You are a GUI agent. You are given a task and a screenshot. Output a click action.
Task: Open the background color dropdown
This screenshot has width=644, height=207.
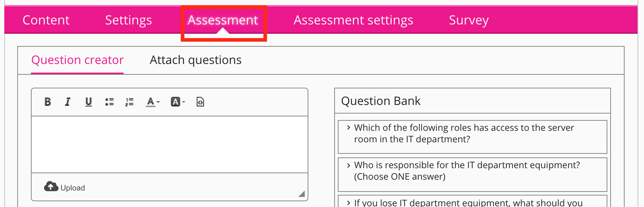point(178,102)
